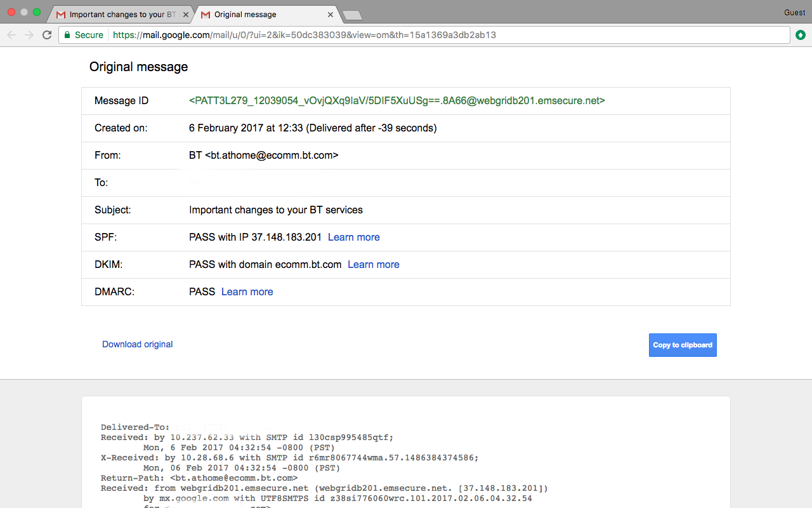
Task: Open a new browser tab
Action: pyautogui.click(x=351, y=15)
